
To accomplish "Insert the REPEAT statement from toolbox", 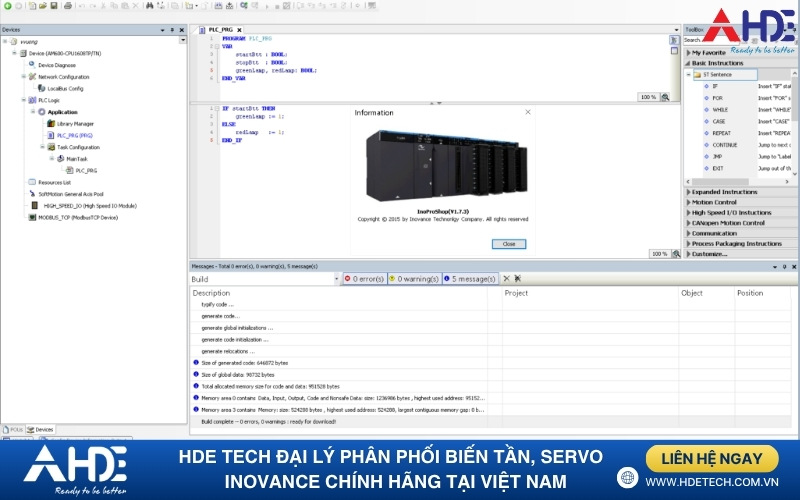I will (721, 133).
